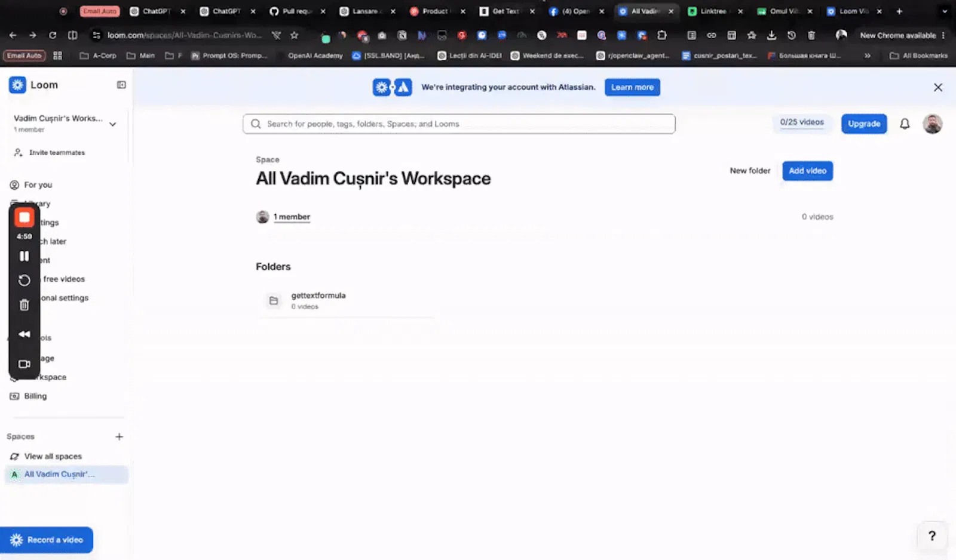Invite teammates from the sidebar
This screenshot has width=956, height=560.
point(50,153)
